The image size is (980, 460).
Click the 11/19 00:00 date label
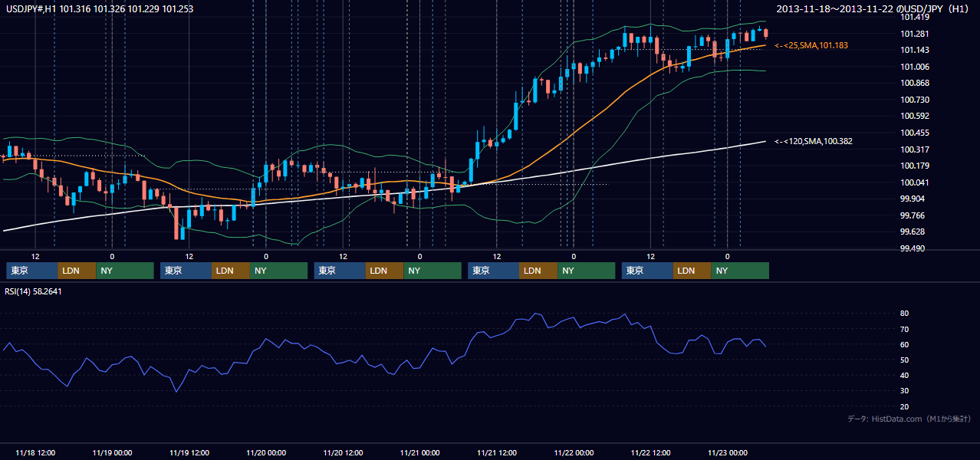coord(112,452)
